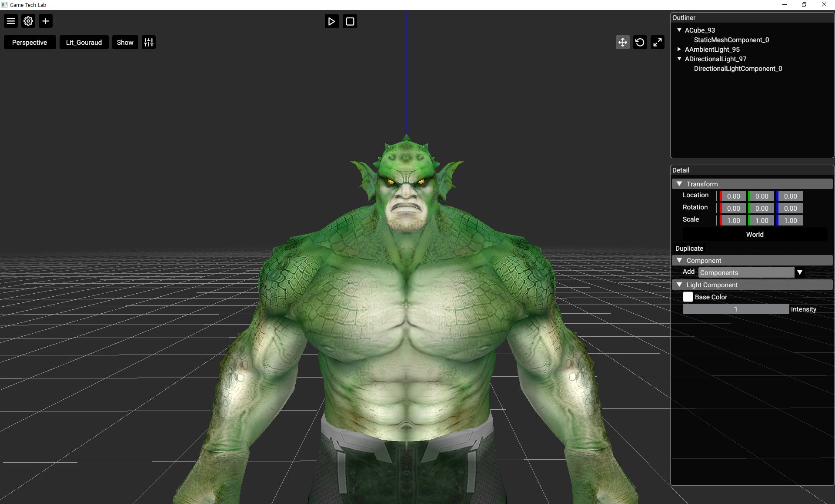
Task: Click the Duplicate button
Action: (x=689, y=248)
